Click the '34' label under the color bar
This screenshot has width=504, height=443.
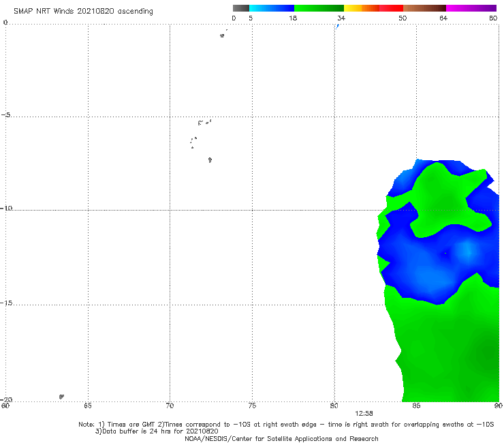point(341,18)
